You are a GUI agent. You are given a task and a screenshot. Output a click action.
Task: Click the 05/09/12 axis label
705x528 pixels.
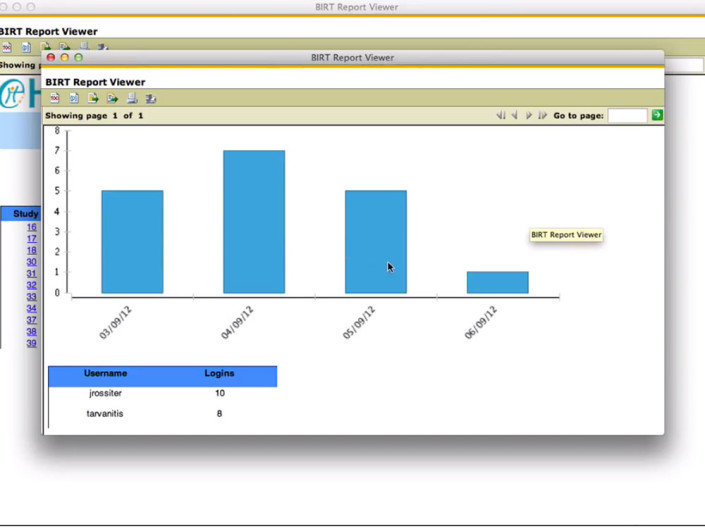tap(359, 322)
